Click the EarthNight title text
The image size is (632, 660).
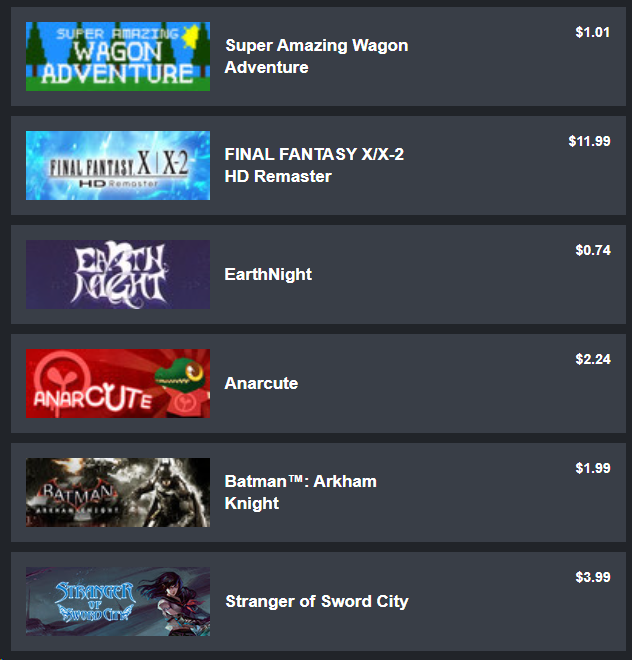tap(268, 274)
